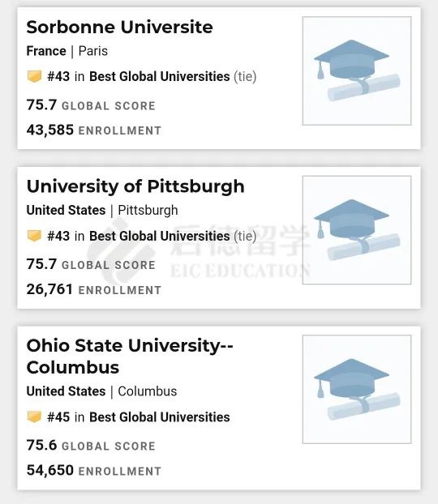The height and width of the screenshot is (504, 438).
Task: Click Ohio State's 54,650 enrollment figure
Action: tap(50, 470)
